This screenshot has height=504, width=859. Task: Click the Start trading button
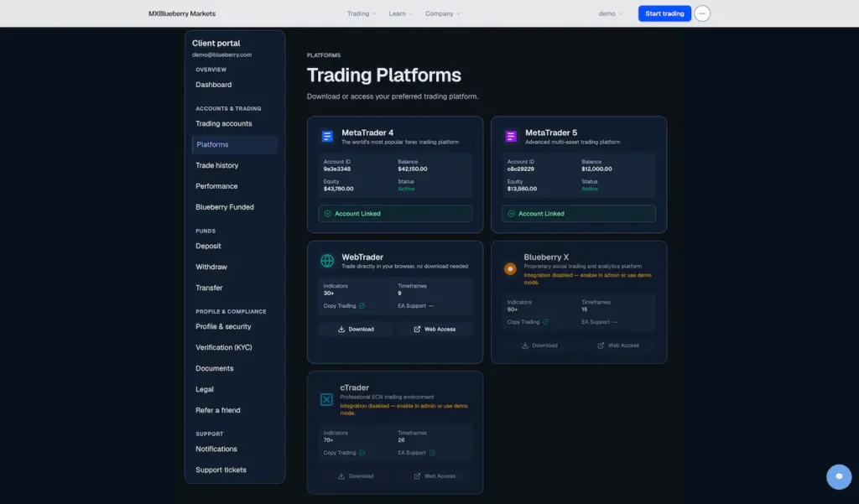(x=664, y=13)
